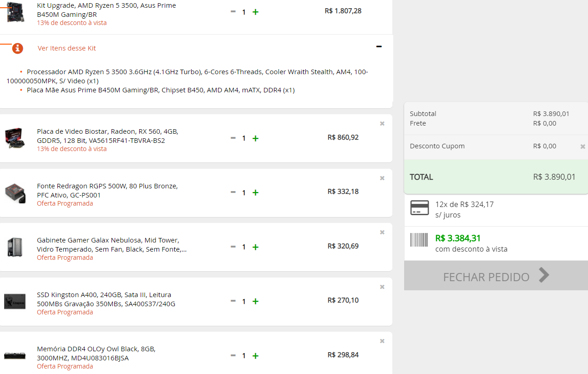This screenshot has height=374, width=588.
Task: Open Placa de Video Biostar product title
Action: click(x=108, y=136)
